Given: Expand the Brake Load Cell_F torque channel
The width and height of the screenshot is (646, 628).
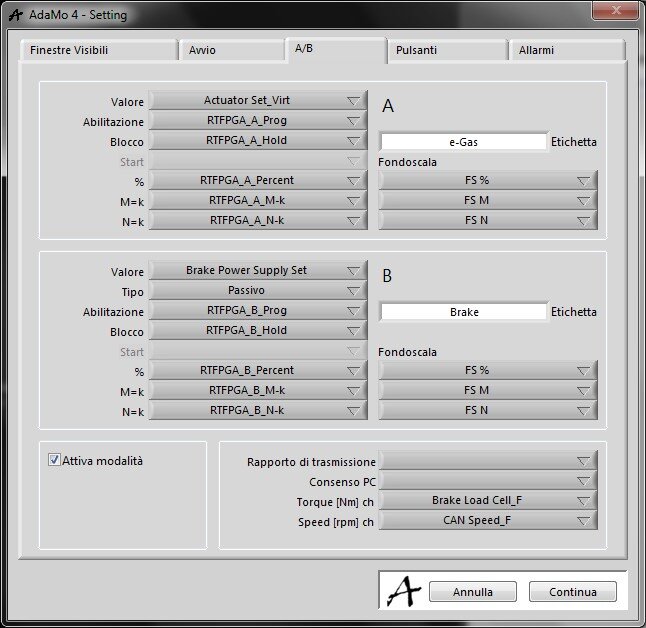Looking at the screenshot, I should pos(488,500).
